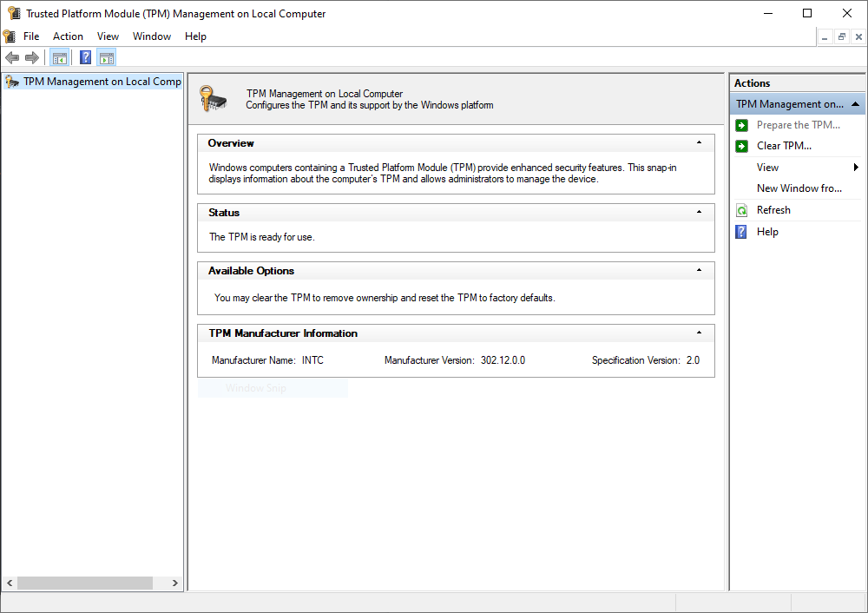Click the Help toolbar icon

pos(84,57)
